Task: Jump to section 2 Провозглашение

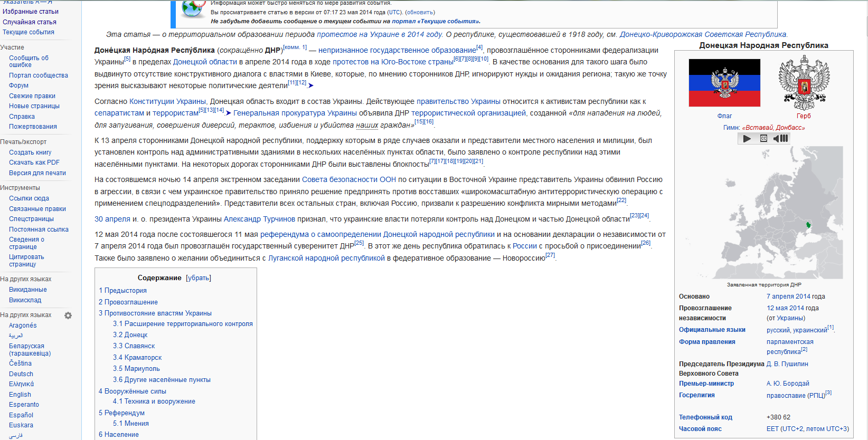Action: pyautogui.click(x=128, y=302)
